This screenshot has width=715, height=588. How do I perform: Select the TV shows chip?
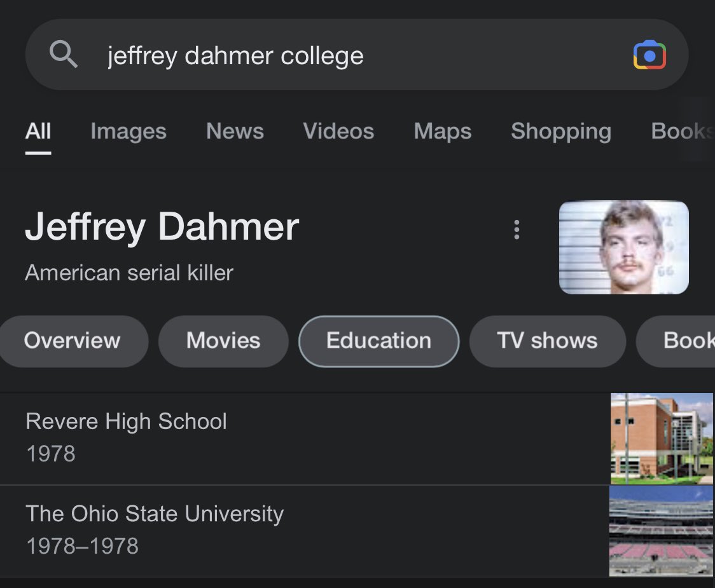point(547,341)
